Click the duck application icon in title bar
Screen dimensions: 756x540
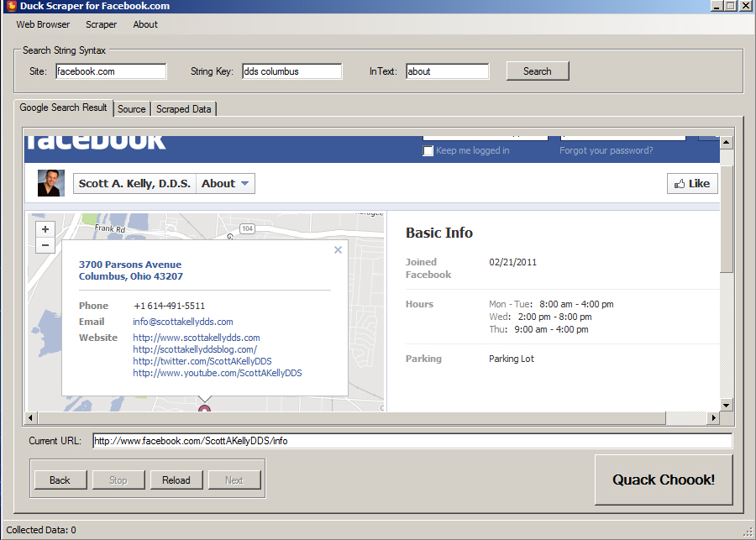pyautogui.click(x=12, y=6)
